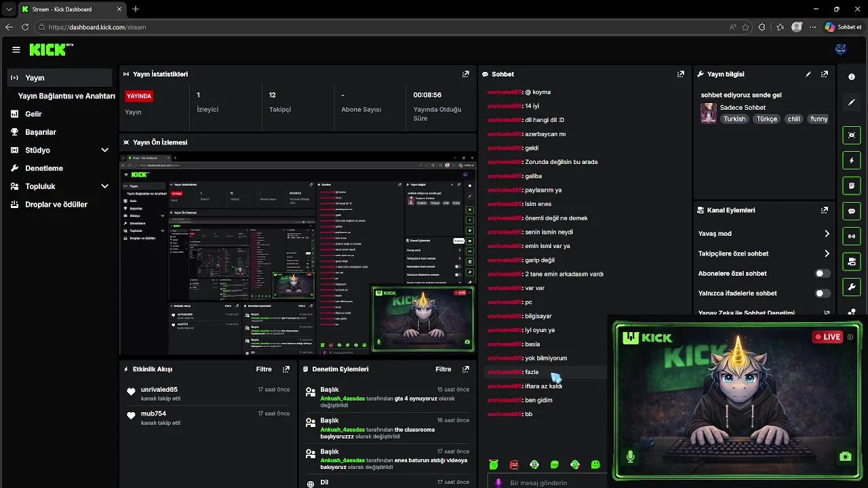Viewport: 868px width, 488px height.
Task: Click the chill tag chip
Action: [x=793, y=119]
